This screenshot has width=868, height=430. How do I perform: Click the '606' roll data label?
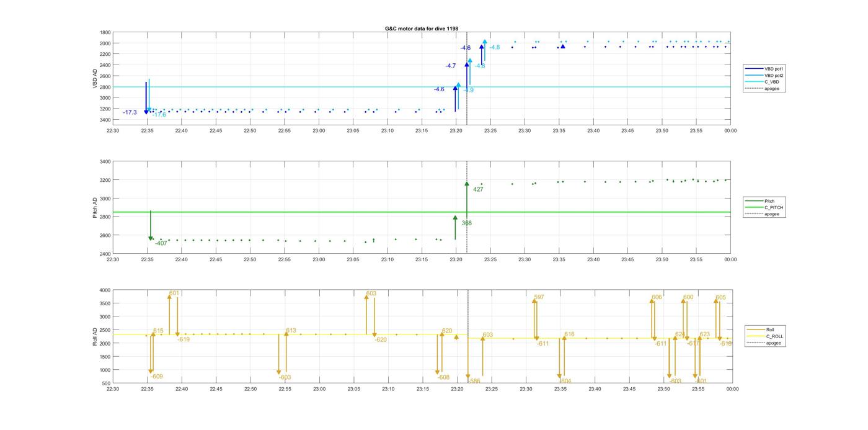pyautogui.click(x=657, y=297)
